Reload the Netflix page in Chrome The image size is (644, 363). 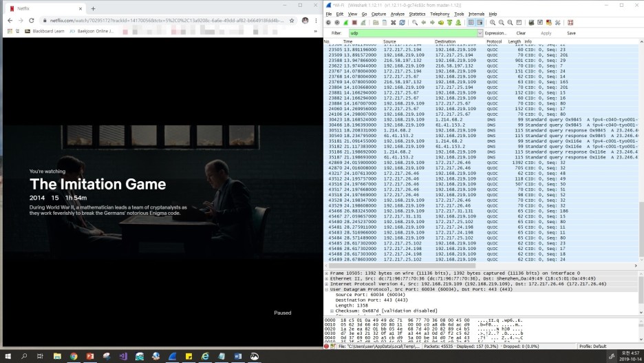click(31, 20)
